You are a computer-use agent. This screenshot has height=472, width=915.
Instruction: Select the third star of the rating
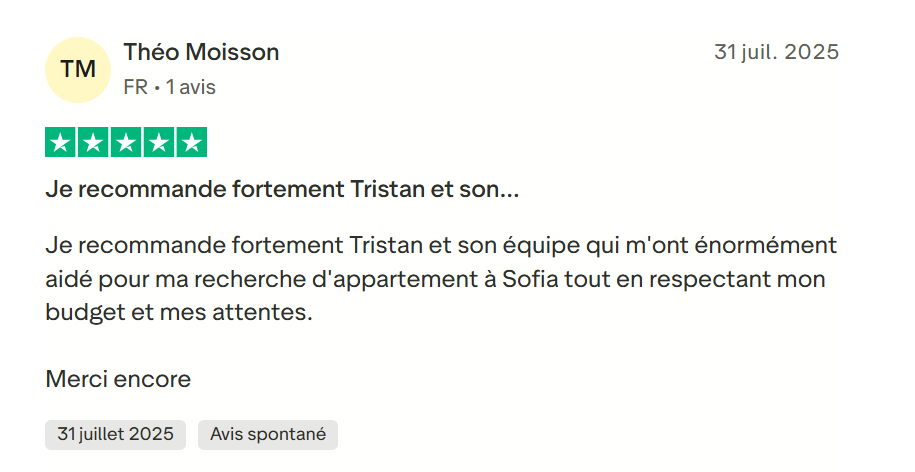click(x=126, y=143)
